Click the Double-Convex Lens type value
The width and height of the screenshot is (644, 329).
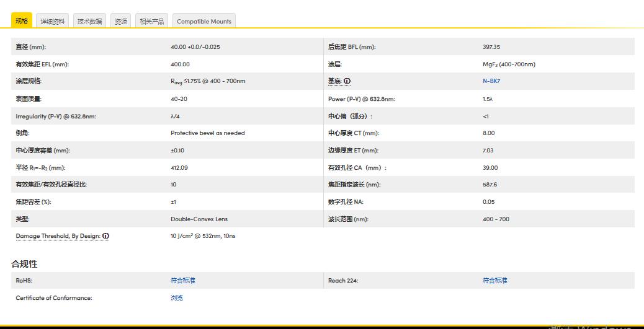[199, 219]
